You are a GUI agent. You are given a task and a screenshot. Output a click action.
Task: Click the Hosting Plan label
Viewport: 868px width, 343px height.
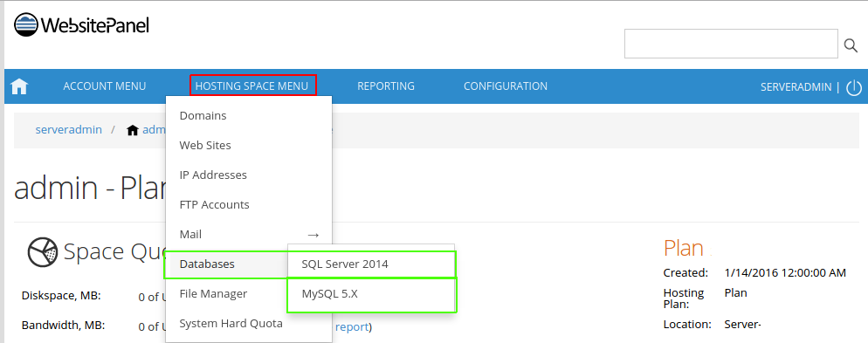point(684,298)
